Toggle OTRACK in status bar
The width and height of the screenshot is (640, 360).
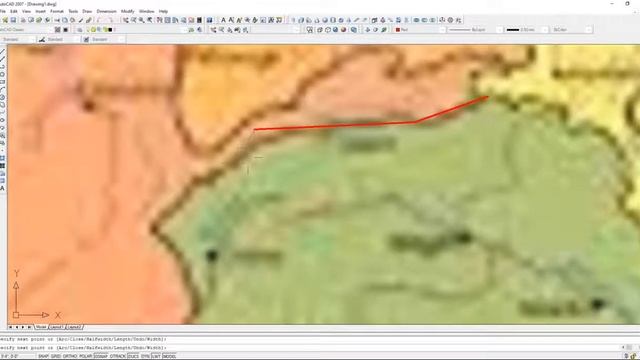coord(118,356)
